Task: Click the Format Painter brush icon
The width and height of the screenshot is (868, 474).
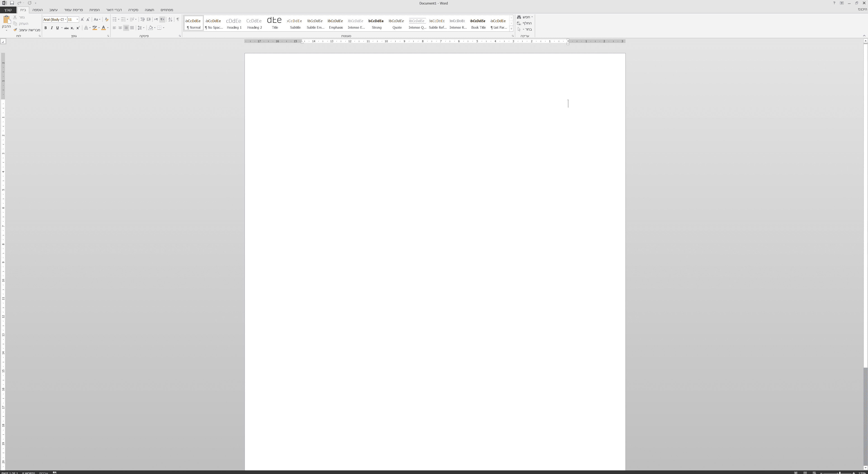Action: point(15,30)
